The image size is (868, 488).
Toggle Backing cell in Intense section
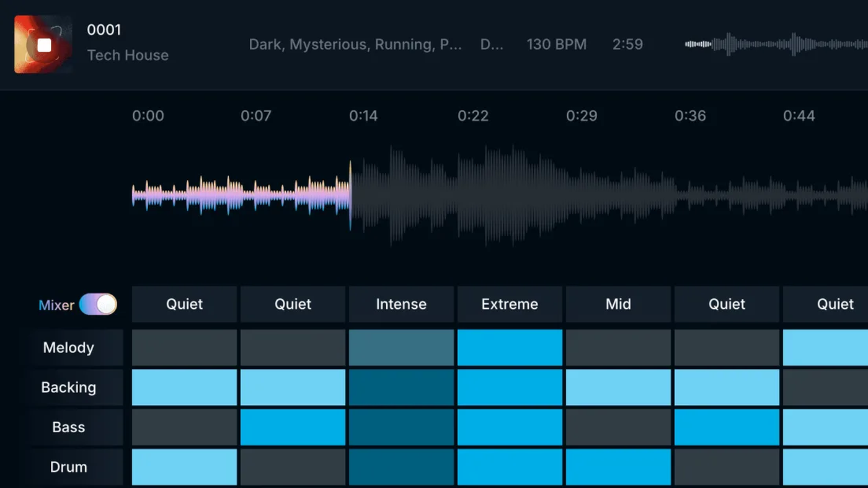click(401, 388)
